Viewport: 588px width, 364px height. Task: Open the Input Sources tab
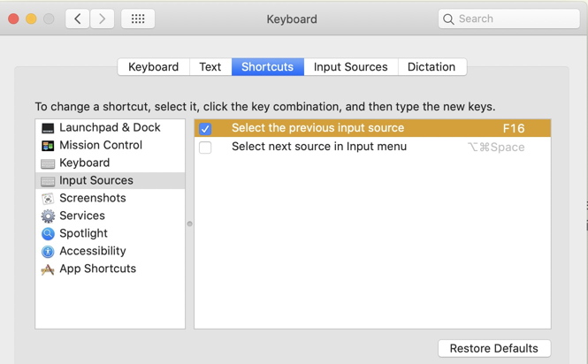click(350, 67)
